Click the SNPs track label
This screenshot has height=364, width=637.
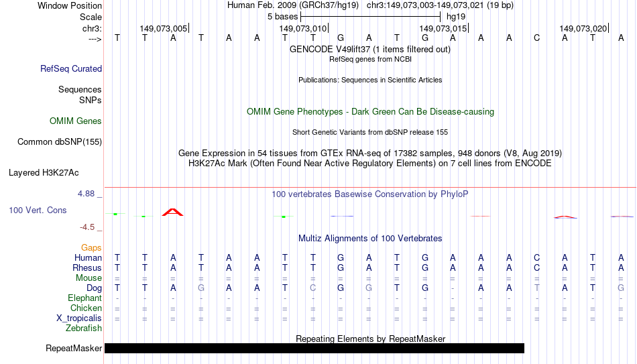(91, 100)
